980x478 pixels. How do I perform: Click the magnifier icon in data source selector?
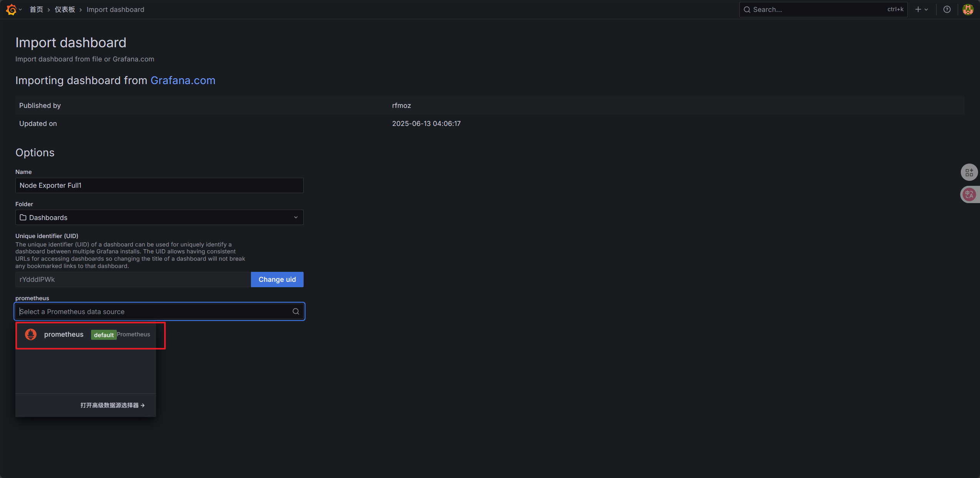point(296,311)
